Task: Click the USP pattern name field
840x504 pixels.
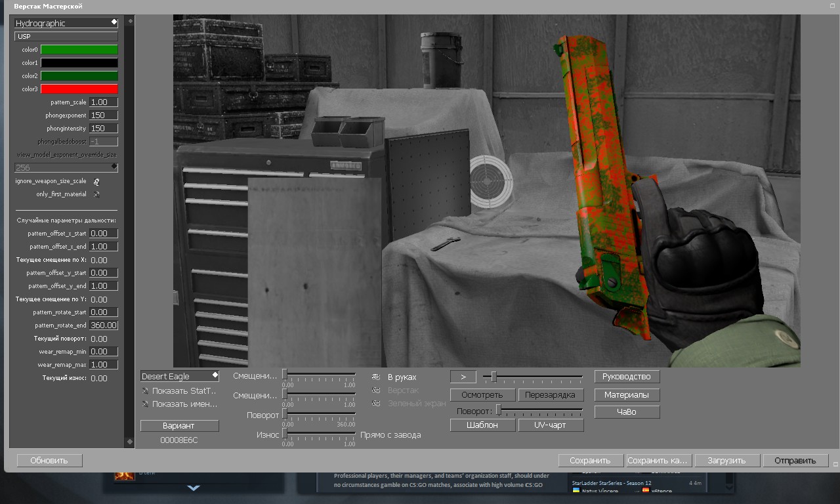Action: 66,37
